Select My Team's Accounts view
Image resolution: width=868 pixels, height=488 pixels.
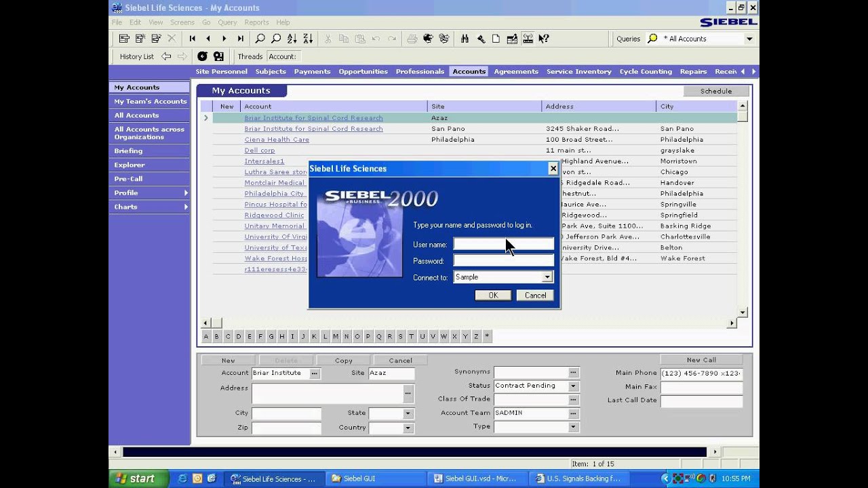tap(150, 102)
